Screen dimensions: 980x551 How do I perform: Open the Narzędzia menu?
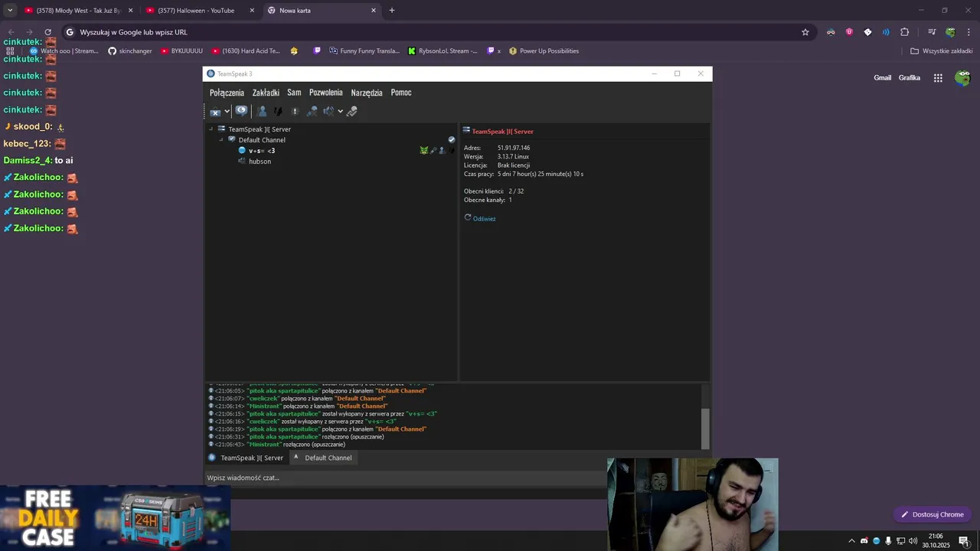click(367, 93)
